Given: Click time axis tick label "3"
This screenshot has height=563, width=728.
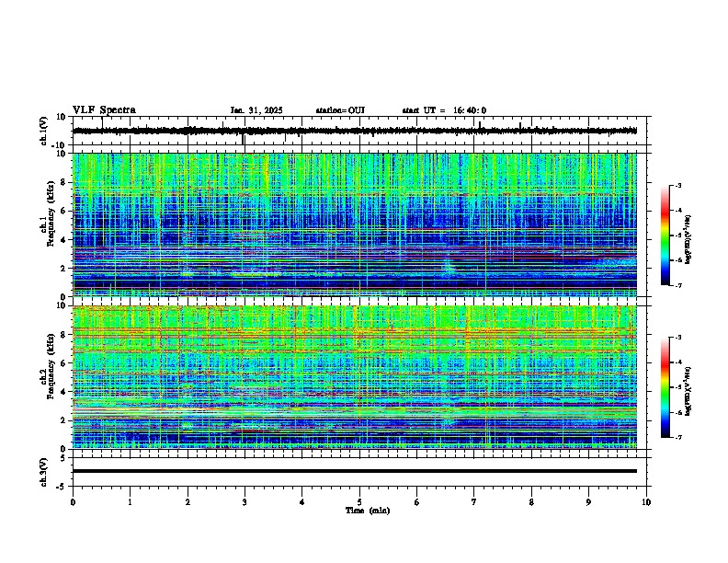Looking at the screenshot, I should tap(245, 502).
